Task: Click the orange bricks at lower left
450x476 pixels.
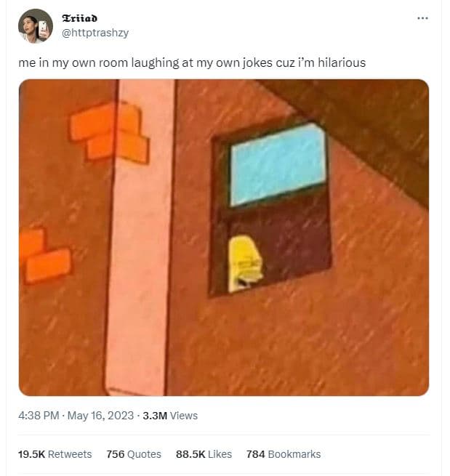Action: (x=45, y=256)
